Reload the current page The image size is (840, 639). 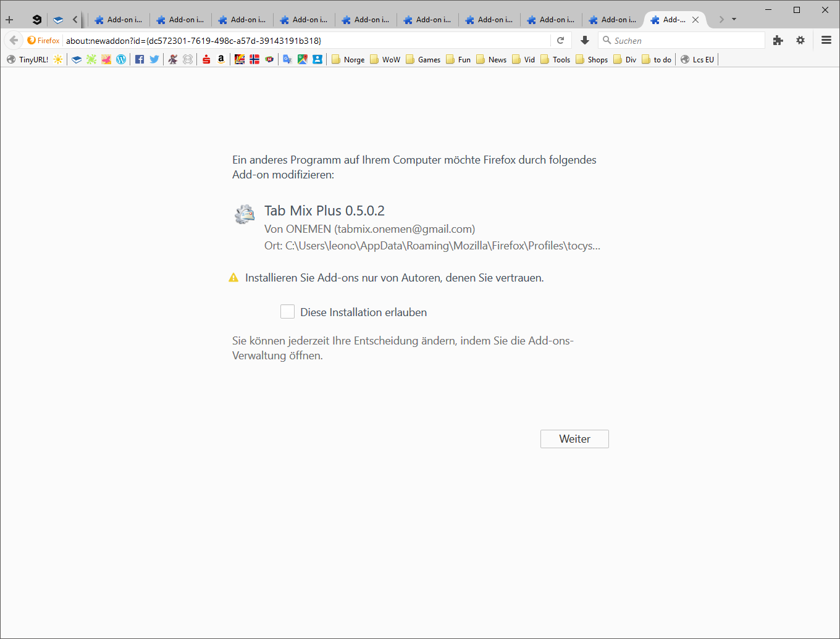561,41
